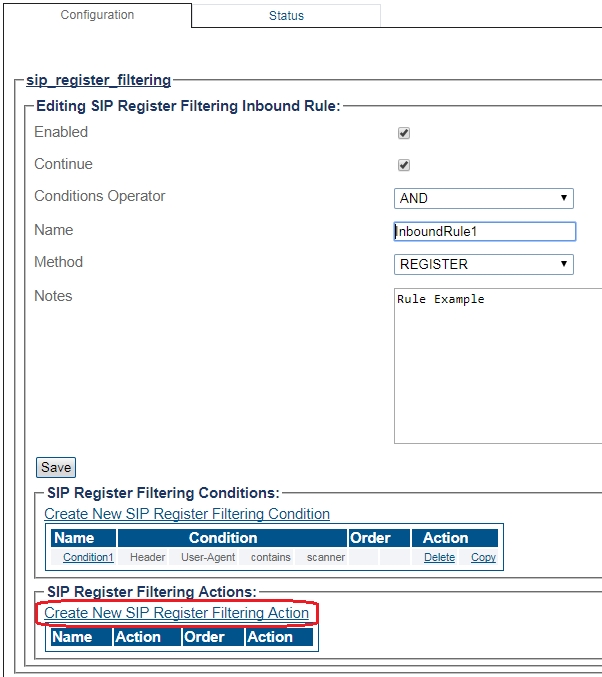Delete the Condition1 entry

point(439,557)
